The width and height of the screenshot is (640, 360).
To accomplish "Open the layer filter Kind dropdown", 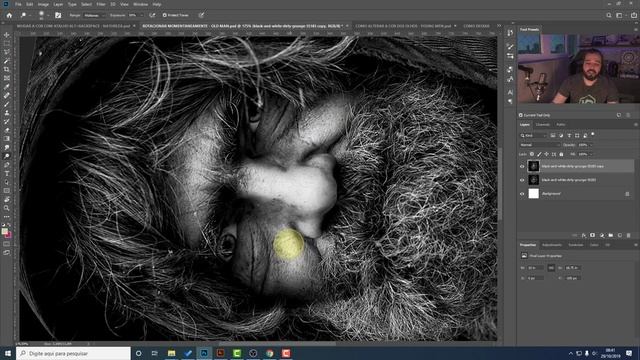I will pyautogui.click(x=533, y=136).
